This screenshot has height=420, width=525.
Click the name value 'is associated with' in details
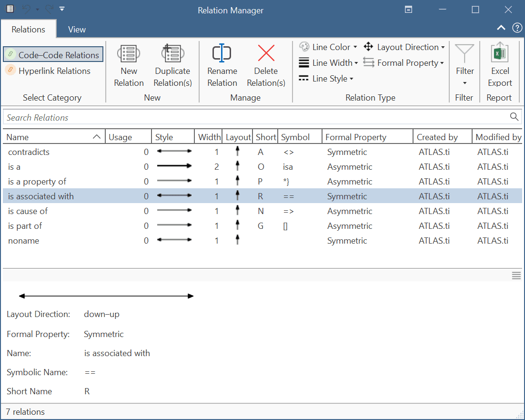(x=117, y=353)
